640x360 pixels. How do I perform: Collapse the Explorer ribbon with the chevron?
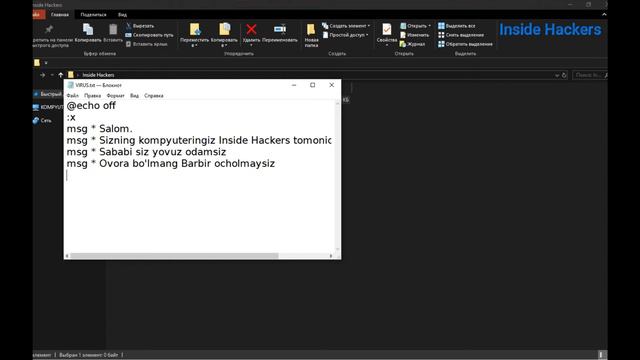[604, 15]
